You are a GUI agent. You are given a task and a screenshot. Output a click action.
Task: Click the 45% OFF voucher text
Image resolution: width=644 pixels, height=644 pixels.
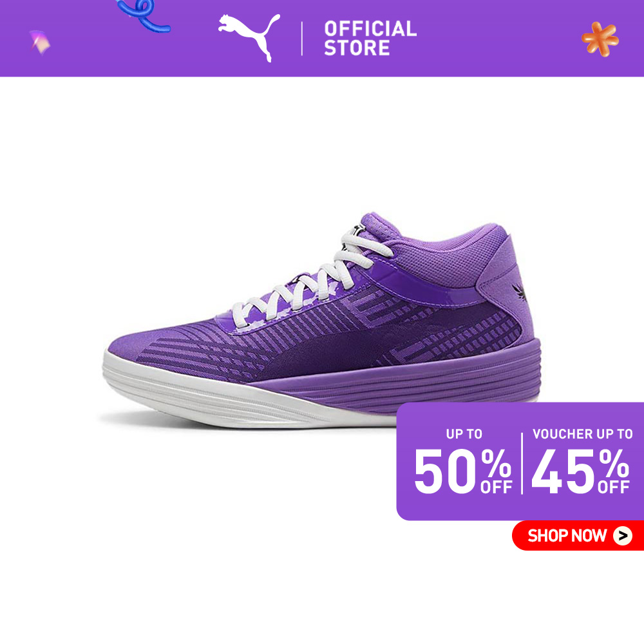tap(580, 471)
